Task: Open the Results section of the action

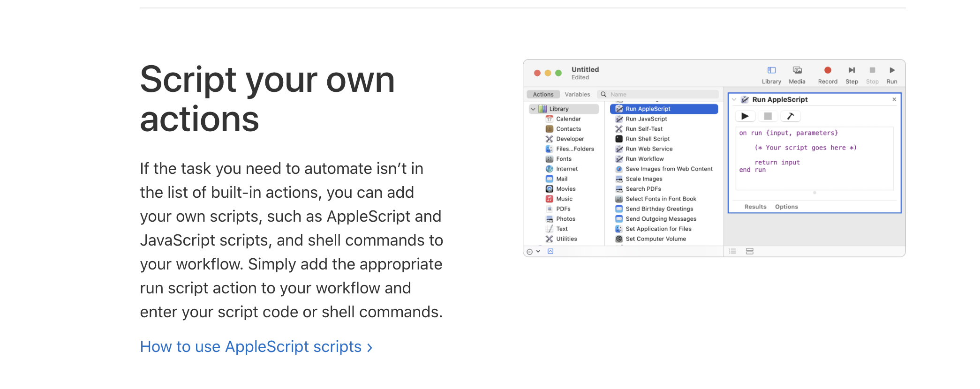Action: tap(755, 207)
